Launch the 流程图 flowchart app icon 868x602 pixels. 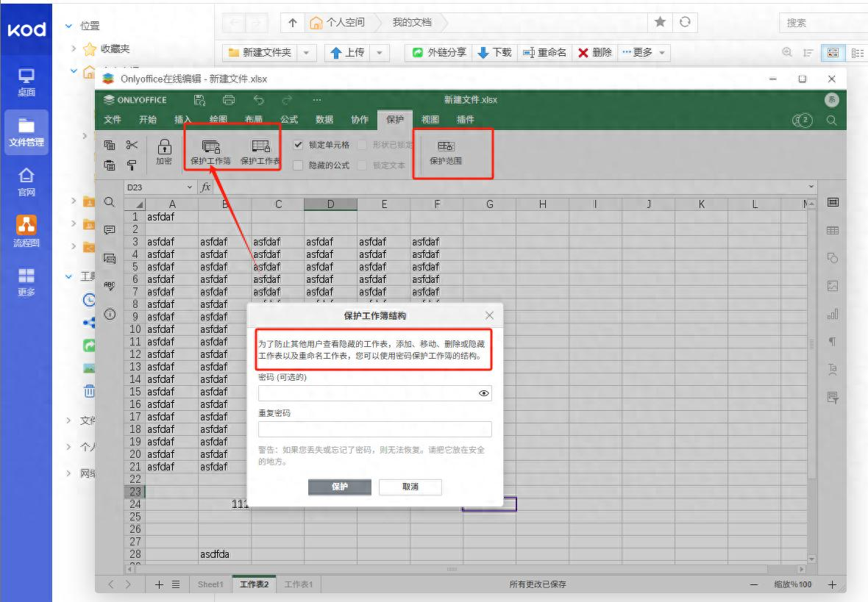[26, 232]
